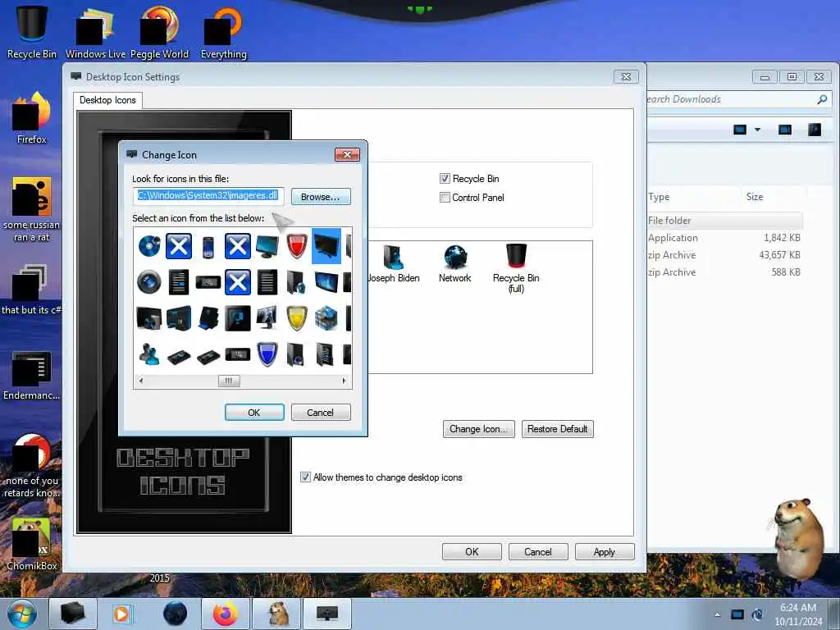Select the Joseph Biden desktop icon entry
Image resolution: width=840 pixels, height=630 pixels.
393,263
